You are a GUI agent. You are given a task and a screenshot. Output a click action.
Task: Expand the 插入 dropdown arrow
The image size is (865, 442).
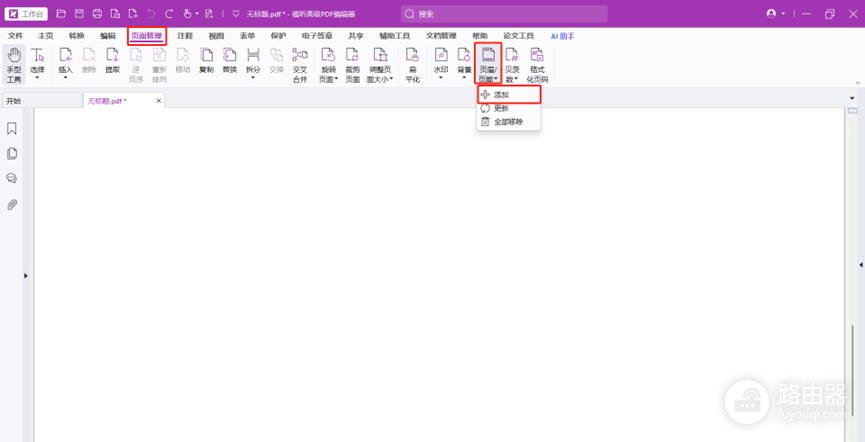66,78
